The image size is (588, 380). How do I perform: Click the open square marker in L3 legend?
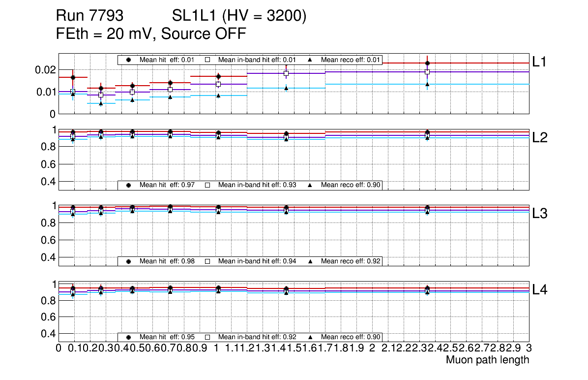click(x=207, y=261)
